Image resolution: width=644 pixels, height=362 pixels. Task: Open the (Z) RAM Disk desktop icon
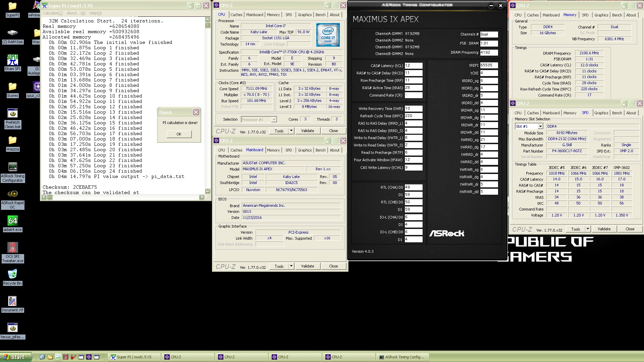pos(12,36)
